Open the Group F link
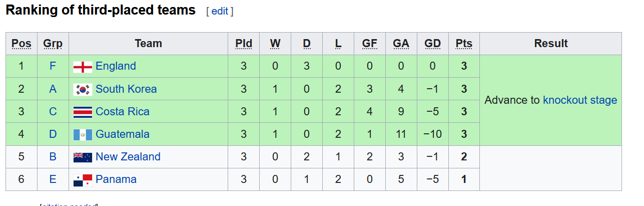This screenshot has width=644, height=206. 53,66
